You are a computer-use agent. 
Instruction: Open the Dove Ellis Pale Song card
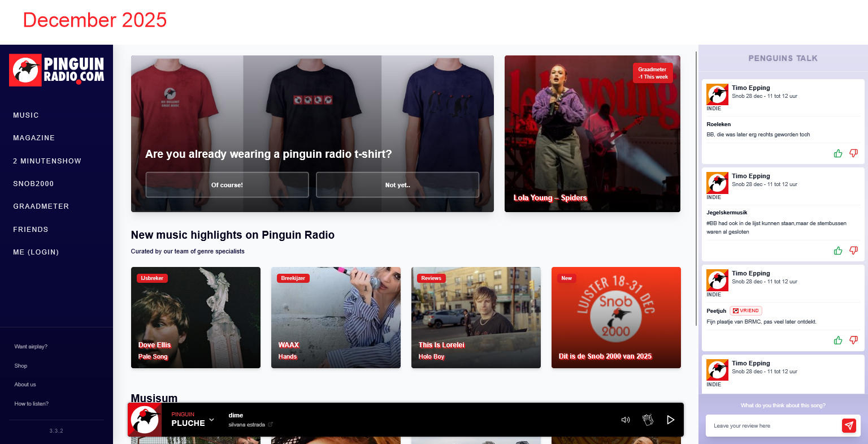coord(196,317)
